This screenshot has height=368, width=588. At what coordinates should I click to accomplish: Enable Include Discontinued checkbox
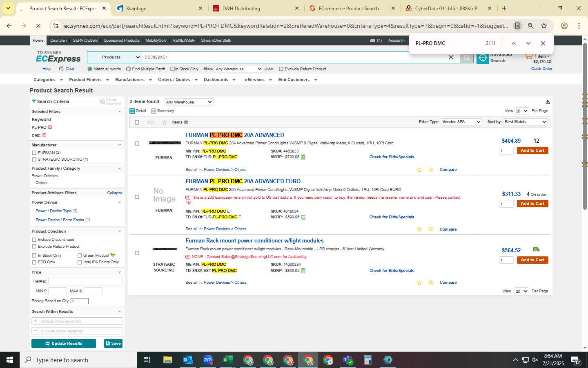(34, 240)
